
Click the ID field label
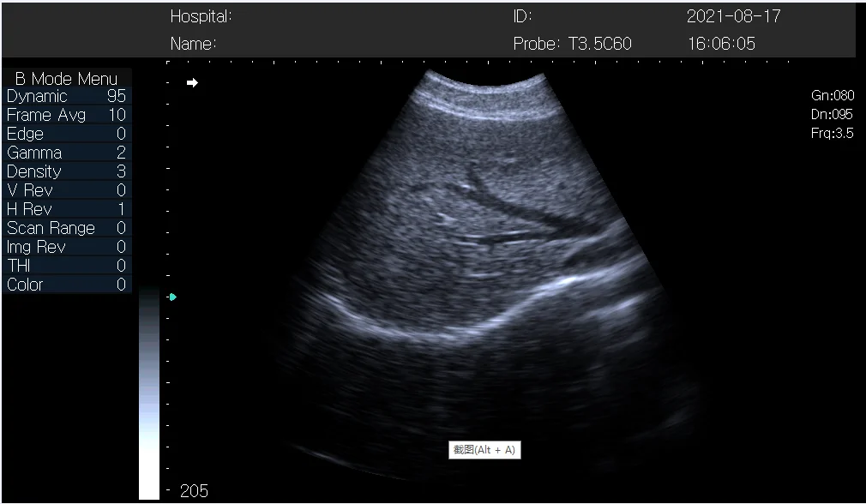click(x=522, y=16)
